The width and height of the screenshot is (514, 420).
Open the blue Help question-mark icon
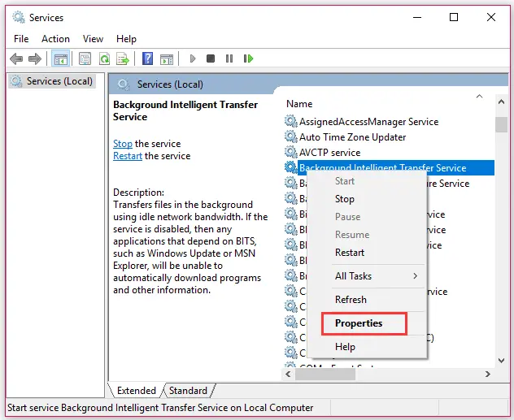(147, 58)
